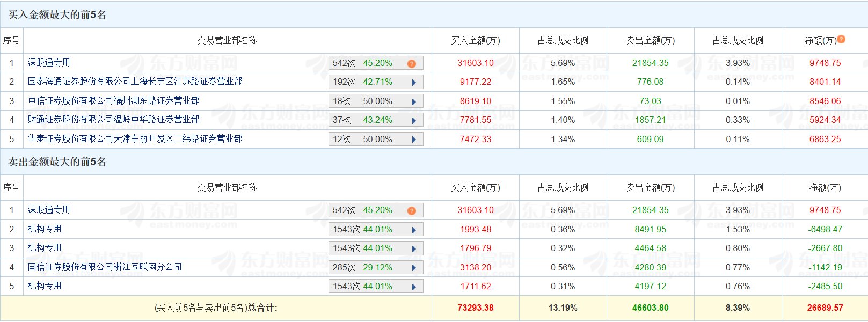Click the 18次 50.00% box for 中信证券
The image size is (868, 322).
click(x=376, y=101)
